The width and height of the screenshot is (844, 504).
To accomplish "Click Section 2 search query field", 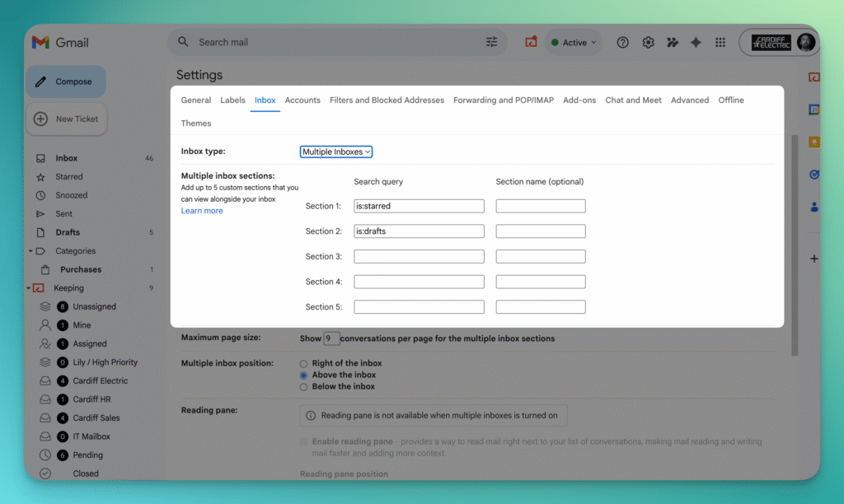I will (419, 231).
